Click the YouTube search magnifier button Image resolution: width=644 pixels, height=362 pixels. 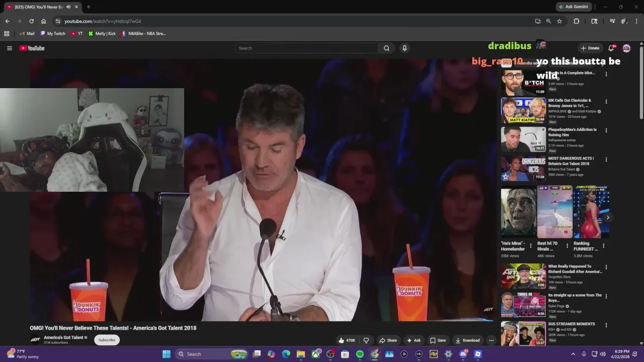point(386,48)
